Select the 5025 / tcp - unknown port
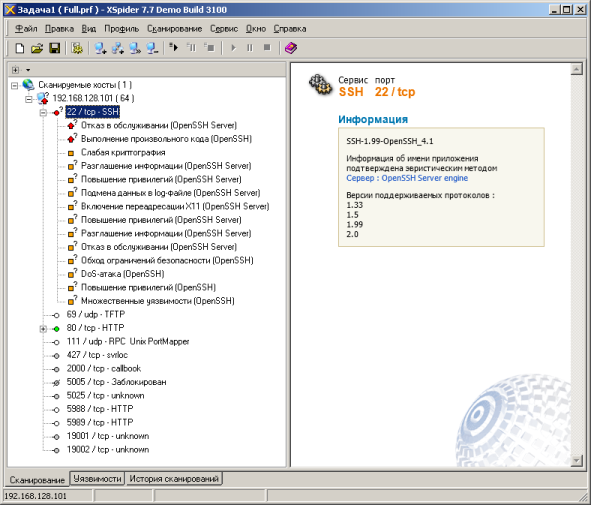Screen dimensions: 591x505 pyautogui.click(x=106, y=395)
